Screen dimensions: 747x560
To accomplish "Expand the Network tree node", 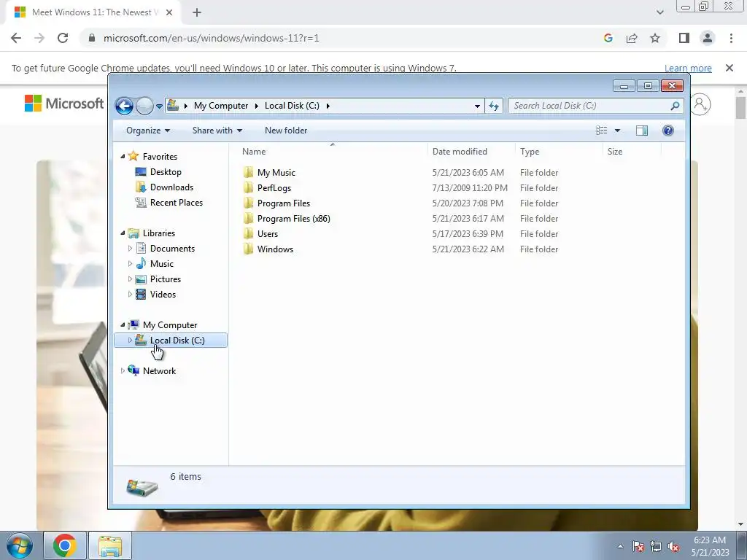I will click(123, 370).
